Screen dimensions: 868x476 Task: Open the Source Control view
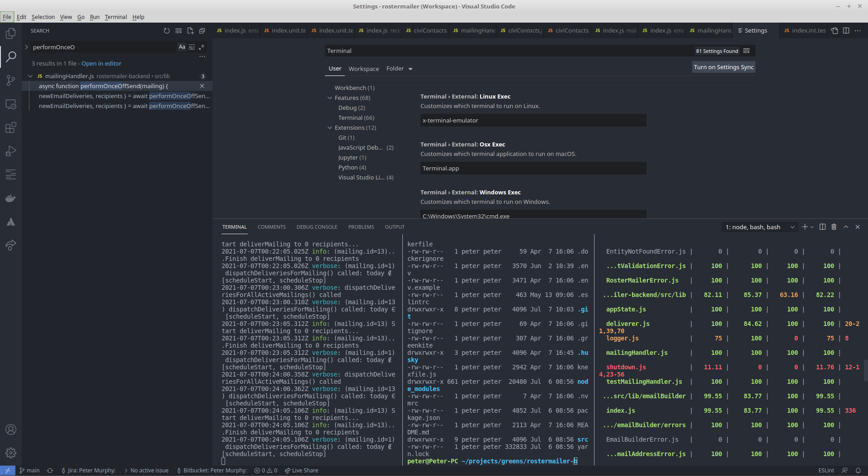10,80
